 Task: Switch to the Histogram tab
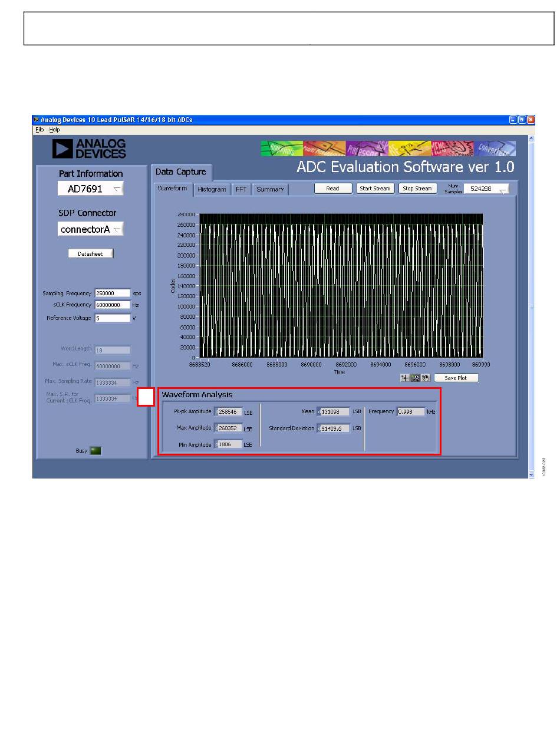pos(212,189)
